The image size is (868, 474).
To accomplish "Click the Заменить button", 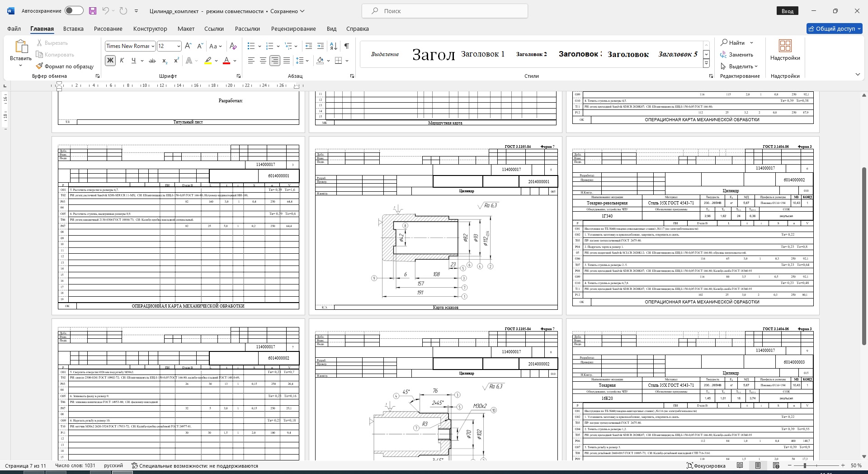I will click(737, 55).
